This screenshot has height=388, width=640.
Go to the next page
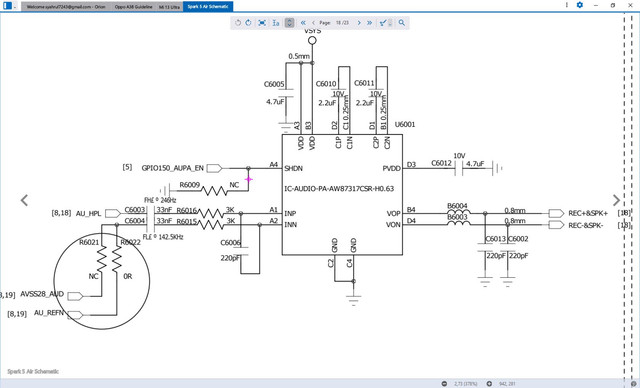pyautogui.click(x=359, y=23)
